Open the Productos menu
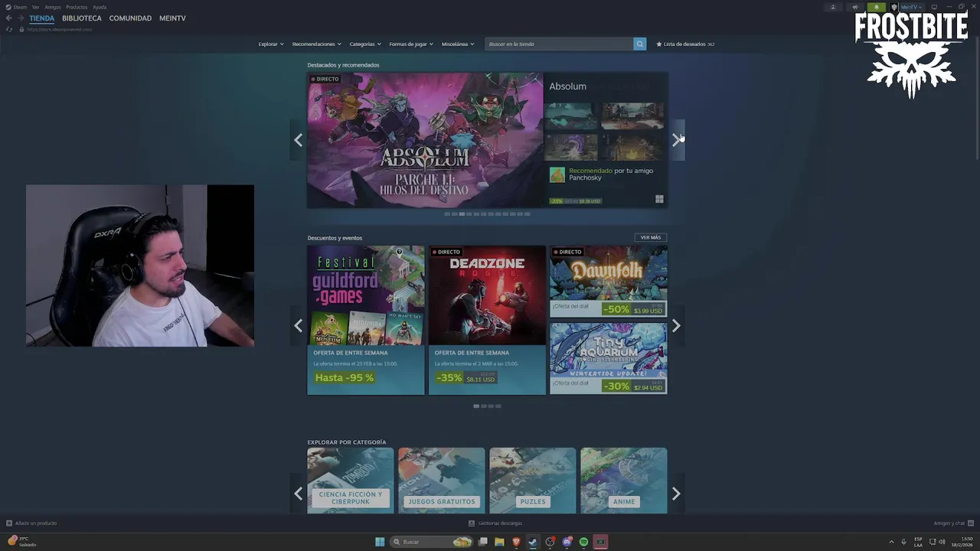Image resolution: width=980 pixels, height=551 pixels. pyautogui.click(x=77, y=7)
